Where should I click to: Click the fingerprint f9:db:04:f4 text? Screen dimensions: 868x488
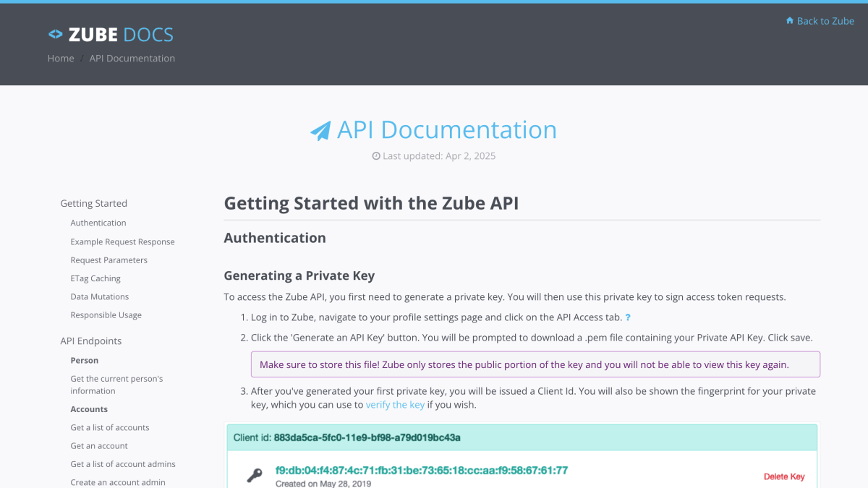pyautogui.click(x=422, y=471)
